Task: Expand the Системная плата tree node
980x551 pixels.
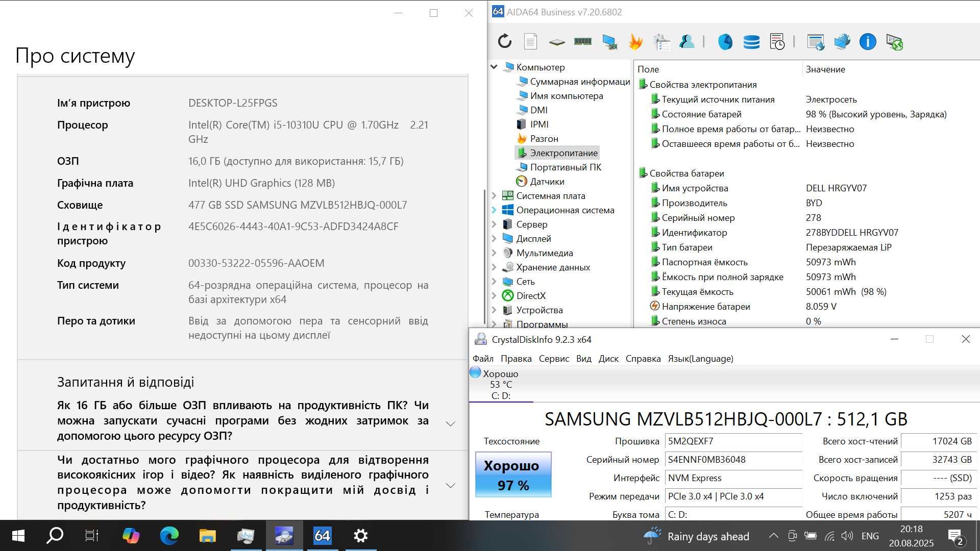Action: pyautogui.click(x=494, y=195)
